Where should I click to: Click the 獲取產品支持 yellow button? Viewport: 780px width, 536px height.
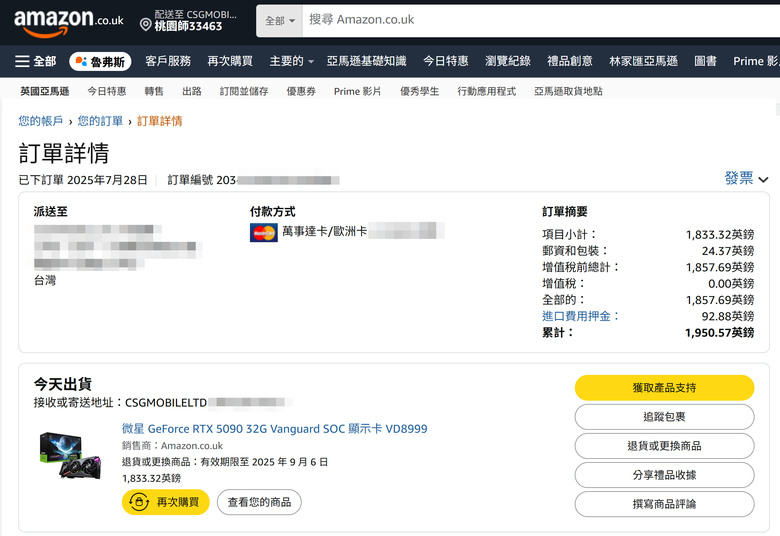664,388
